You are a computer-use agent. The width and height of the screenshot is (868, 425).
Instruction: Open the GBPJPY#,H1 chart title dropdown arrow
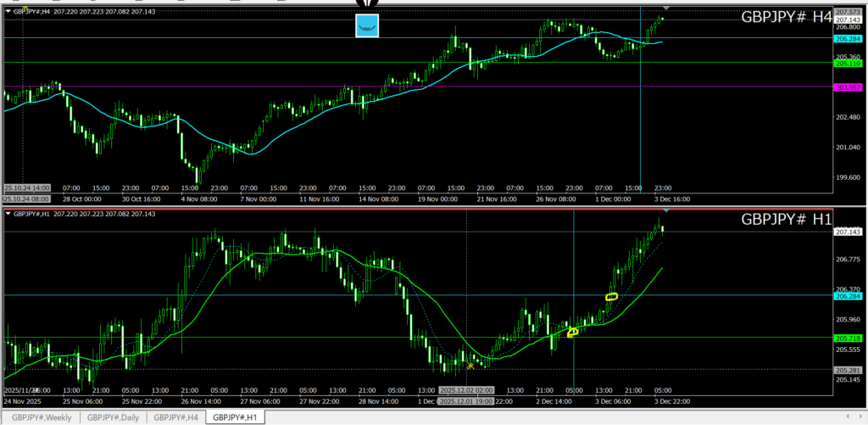point(8,214)
